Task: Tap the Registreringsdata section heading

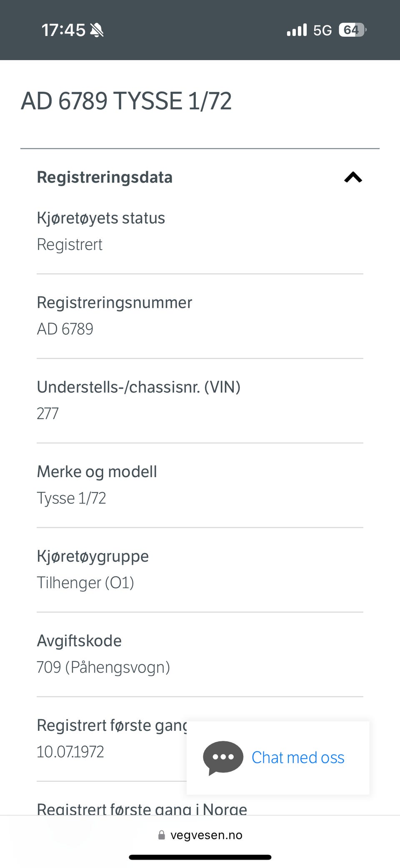Action: 105,177
